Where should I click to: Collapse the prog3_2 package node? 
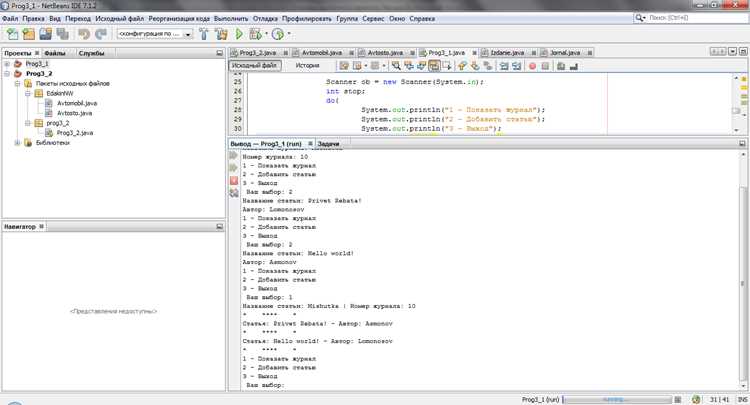[28, 123]
